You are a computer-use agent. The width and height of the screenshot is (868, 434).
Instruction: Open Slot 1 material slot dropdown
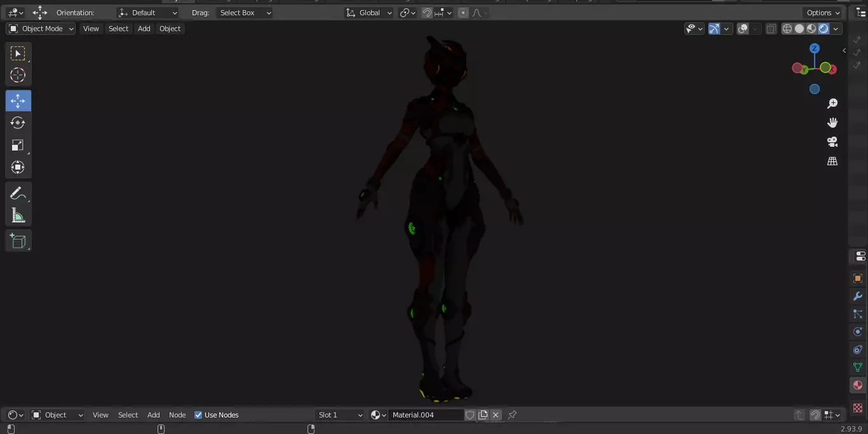[340, 415]
